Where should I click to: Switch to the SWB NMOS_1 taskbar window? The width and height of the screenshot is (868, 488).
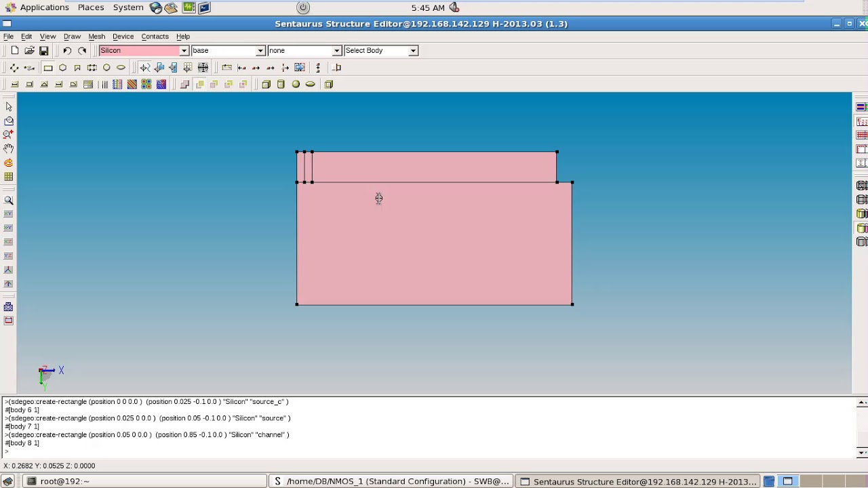(391, 481)
